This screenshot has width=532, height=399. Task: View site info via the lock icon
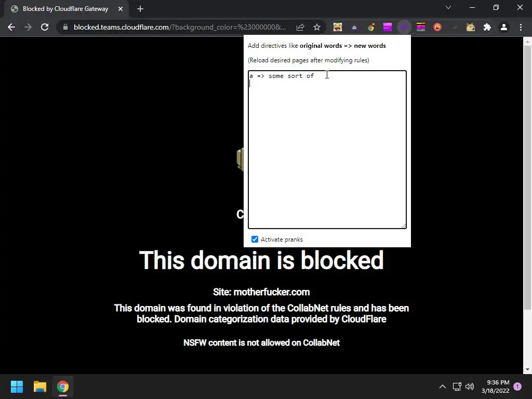65,27
